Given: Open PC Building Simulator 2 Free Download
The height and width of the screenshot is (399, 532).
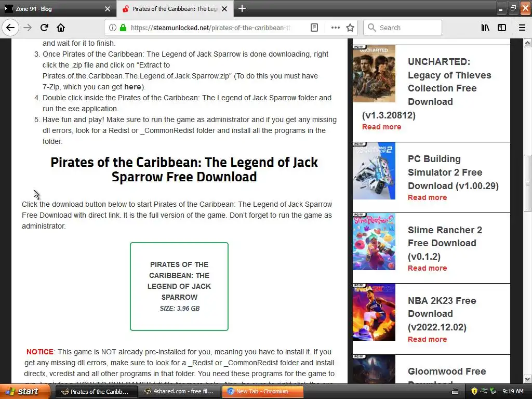Looking at the screenshot, I should (x=453, y=172).
